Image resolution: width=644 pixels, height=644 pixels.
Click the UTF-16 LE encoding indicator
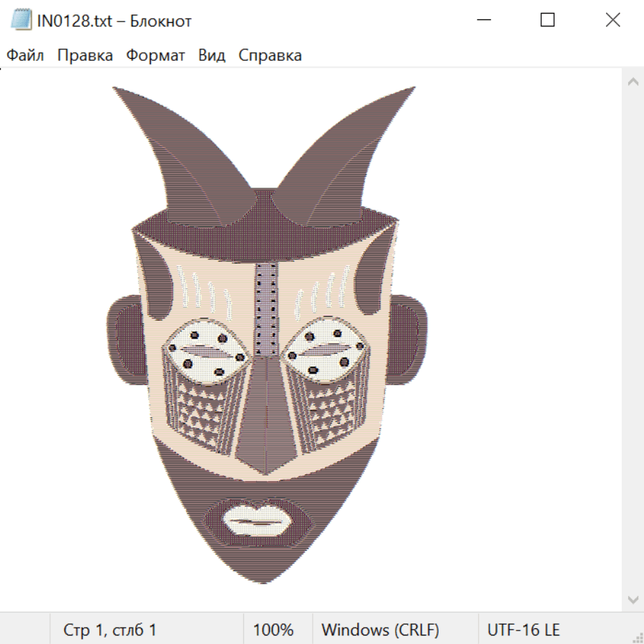pyautogui.click(x=523, y=630)
